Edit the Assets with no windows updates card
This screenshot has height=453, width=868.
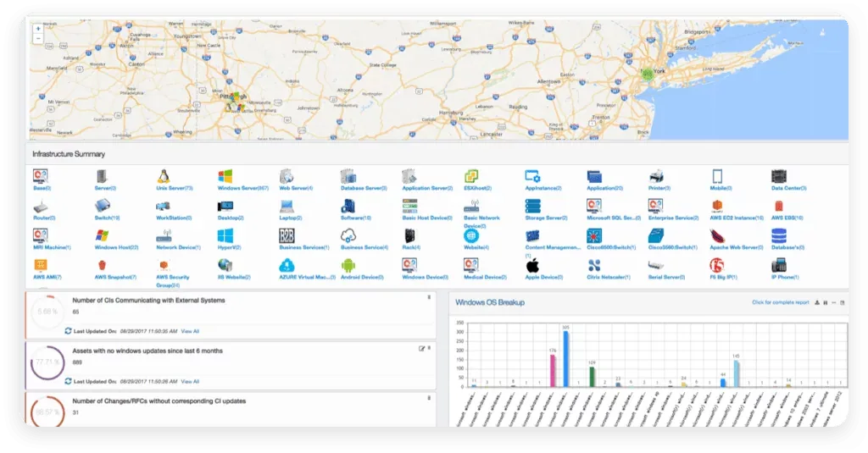(x=422, y=349)
